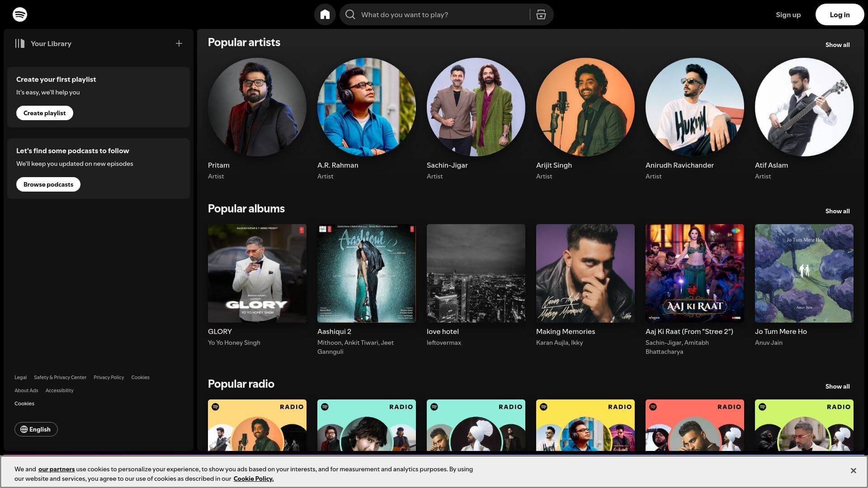Open Pritam artist photo
Viewport: 868px width, 488px height.
click(257, 107)
